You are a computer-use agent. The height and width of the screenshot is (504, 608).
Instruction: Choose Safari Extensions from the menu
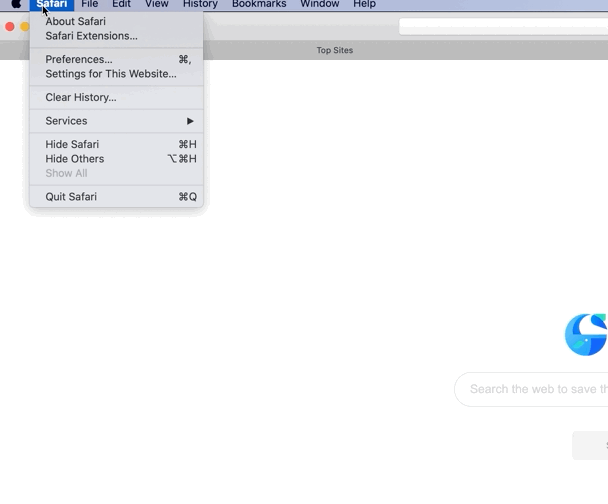coord(91,36)
